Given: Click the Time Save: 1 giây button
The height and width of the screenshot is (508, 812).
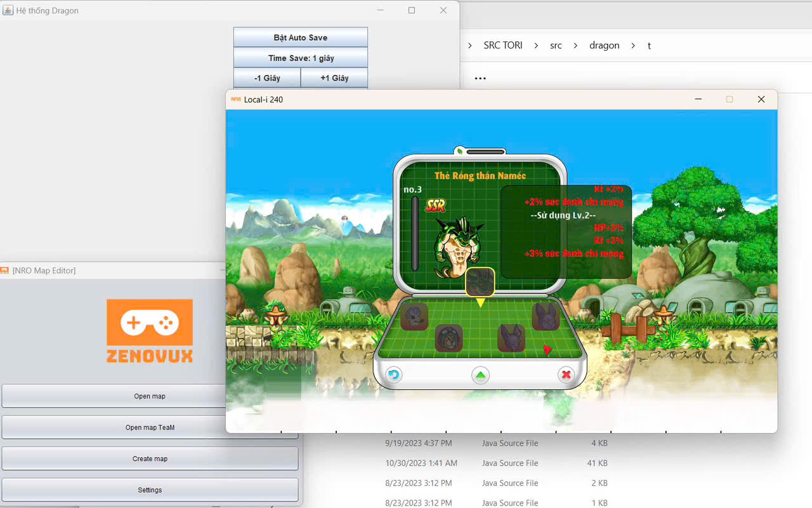Looking at the screenshot, I should pyautogui.click(x=301, y=58).
